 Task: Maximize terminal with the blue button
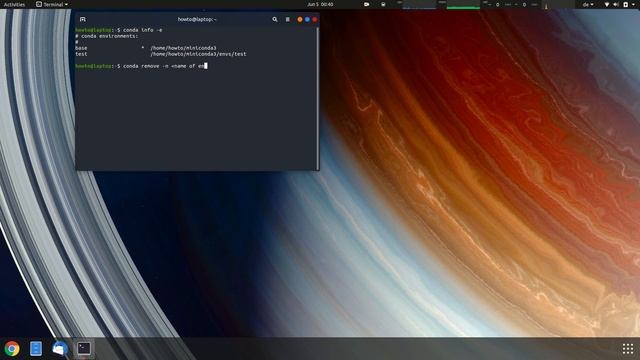point(307,19)
